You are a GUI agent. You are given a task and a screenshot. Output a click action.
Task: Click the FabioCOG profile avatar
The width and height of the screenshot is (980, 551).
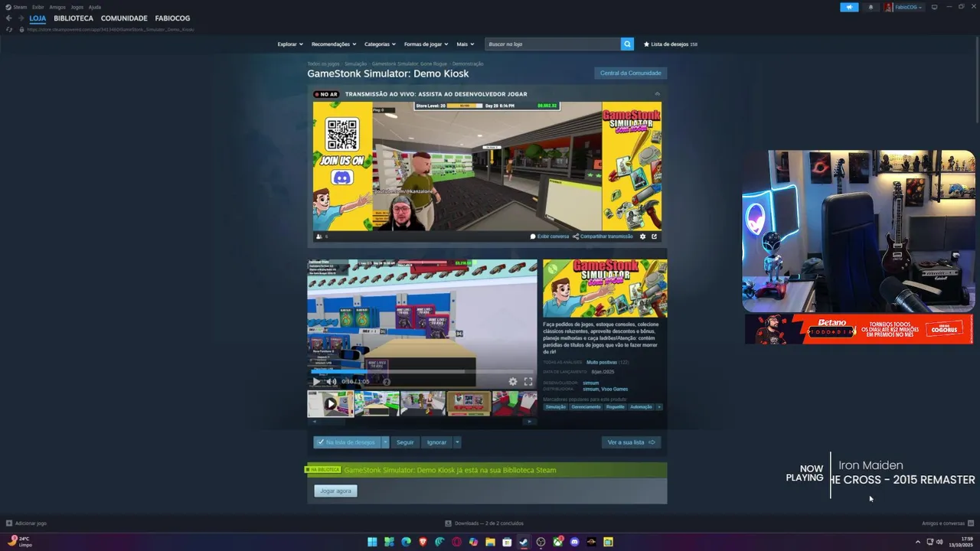coord(888,7)
